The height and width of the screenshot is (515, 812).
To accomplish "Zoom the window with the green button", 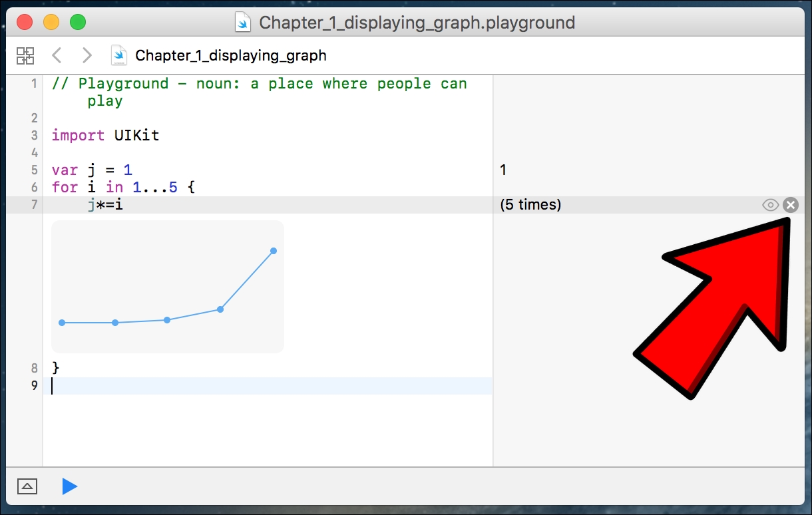I will pos(78,22).
